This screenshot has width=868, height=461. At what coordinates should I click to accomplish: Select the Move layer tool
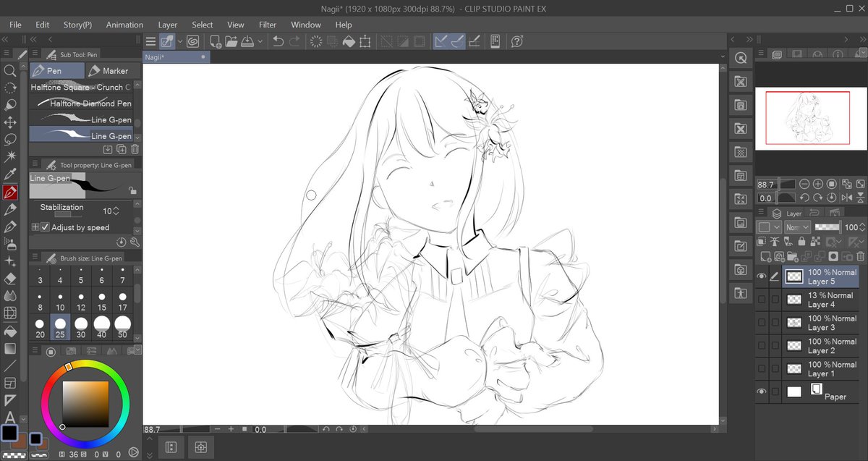tap(10, 123)
